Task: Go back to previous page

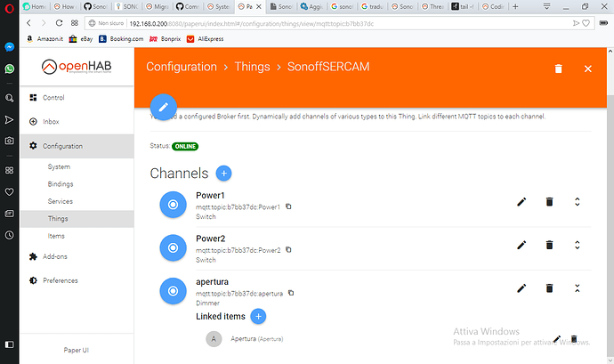Action: tap(28, 23)
